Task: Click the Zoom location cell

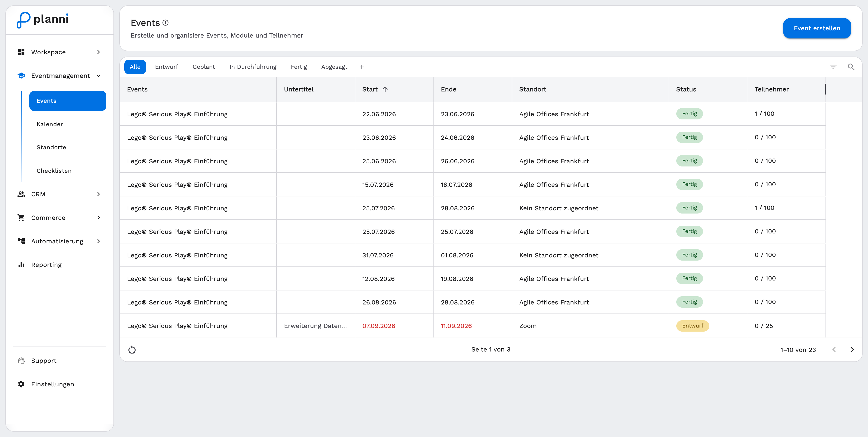Action: (590, 326)
